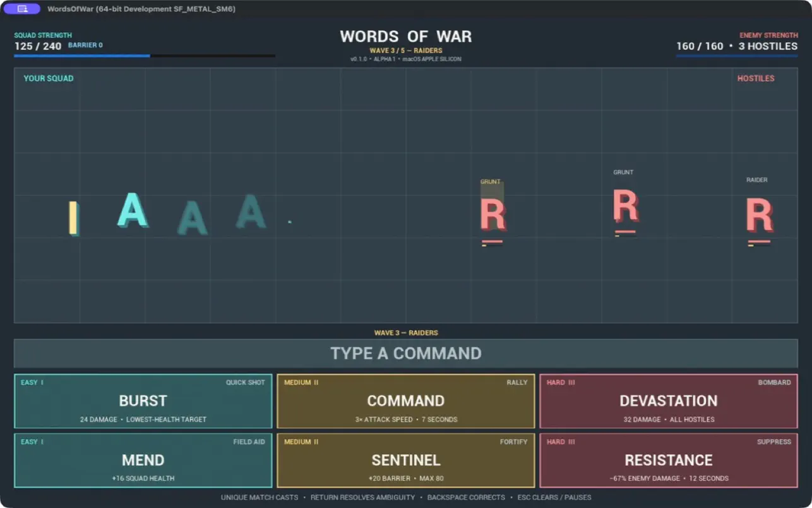Click the 125 / 240 squad strength value
Screen dimensions: 812x508
[x=38, y=46]
